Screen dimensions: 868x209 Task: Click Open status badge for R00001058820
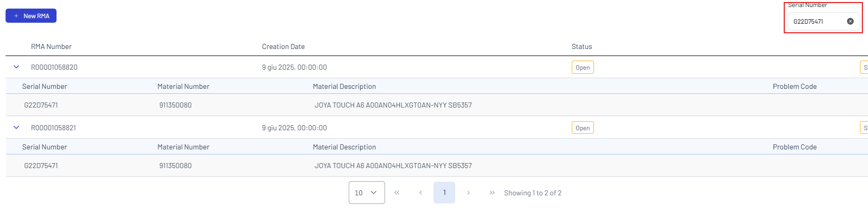582,67
